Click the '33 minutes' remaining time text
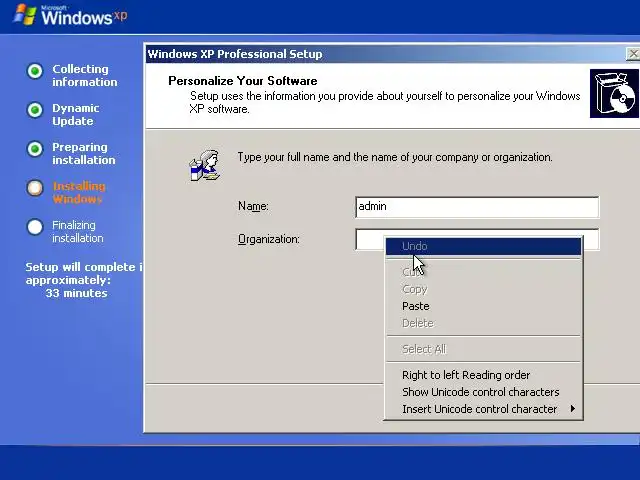640x480 pixels. pos(76,293)
